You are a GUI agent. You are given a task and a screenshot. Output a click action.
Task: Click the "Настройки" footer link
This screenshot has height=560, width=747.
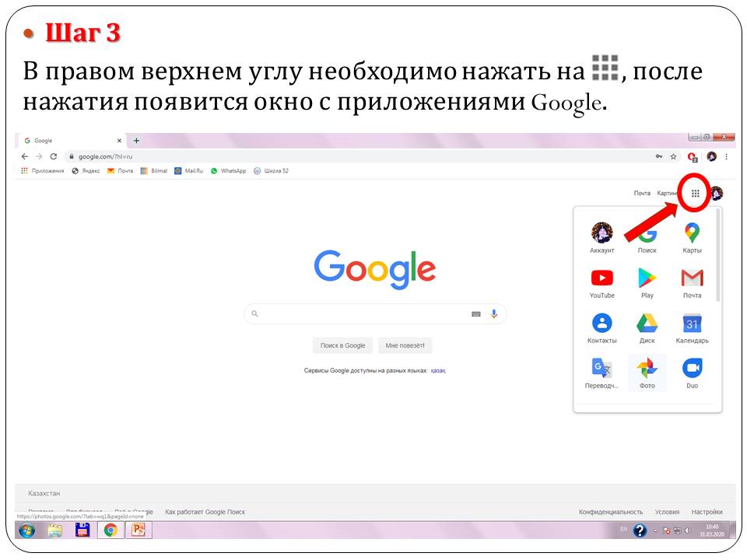point(707,512)
